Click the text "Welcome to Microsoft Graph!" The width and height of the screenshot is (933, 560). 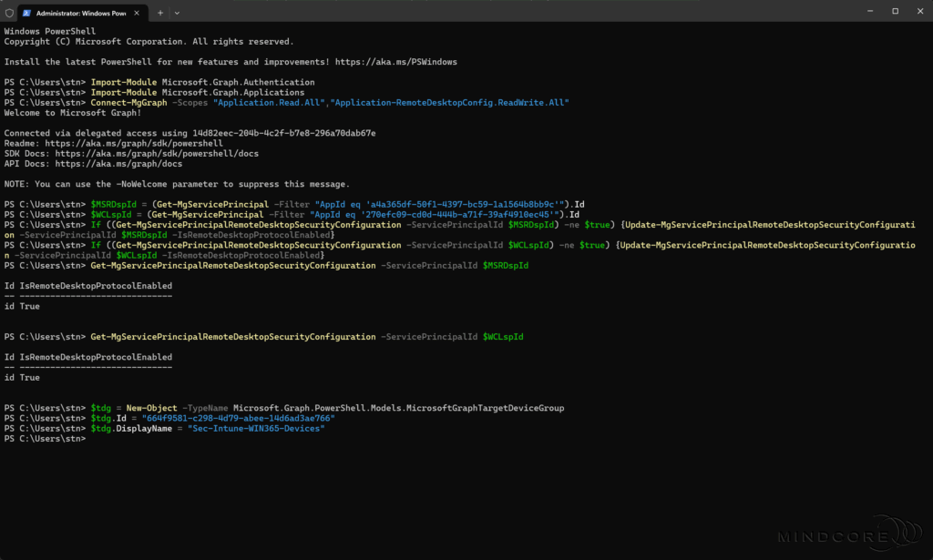73,113
